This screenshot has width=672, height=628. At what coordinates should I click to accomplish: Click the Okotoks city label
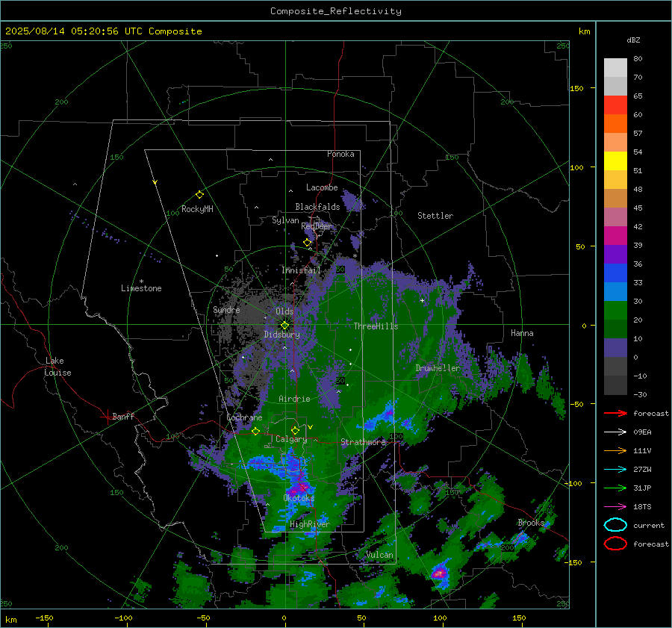click(299, 498)
